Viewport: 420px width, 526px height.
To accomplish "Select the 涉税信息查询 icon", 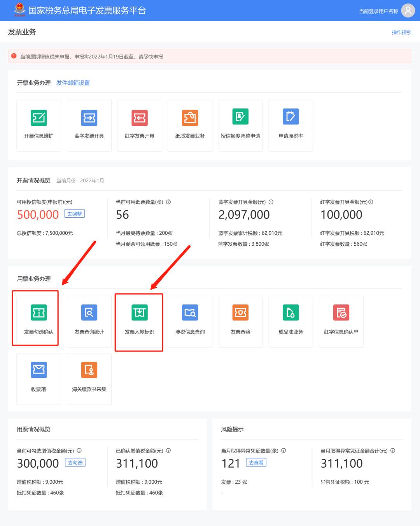I will [x=190, y=322].
